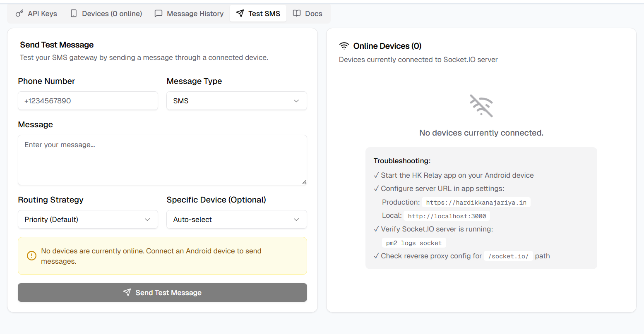Open the Message History tab

tap(189, 14)
